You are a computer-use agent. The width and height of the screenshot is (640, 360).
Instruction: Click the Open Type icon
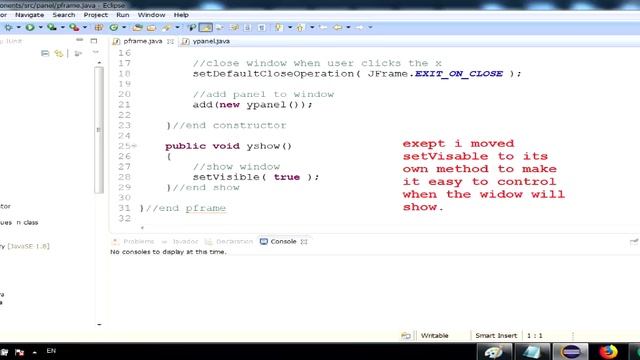tap(137, 27)
